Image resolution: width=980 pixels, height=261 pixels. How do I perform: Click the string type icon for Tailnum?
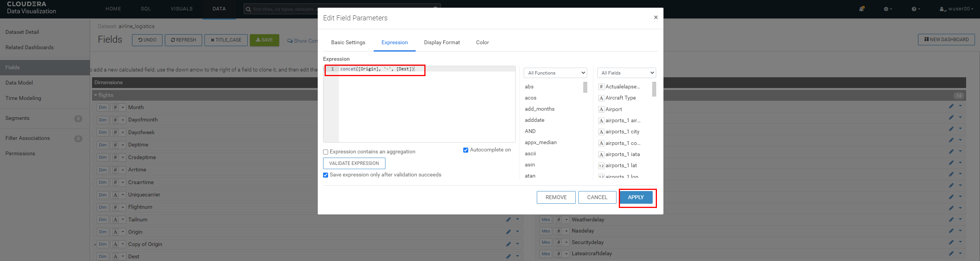coord(115,220)
